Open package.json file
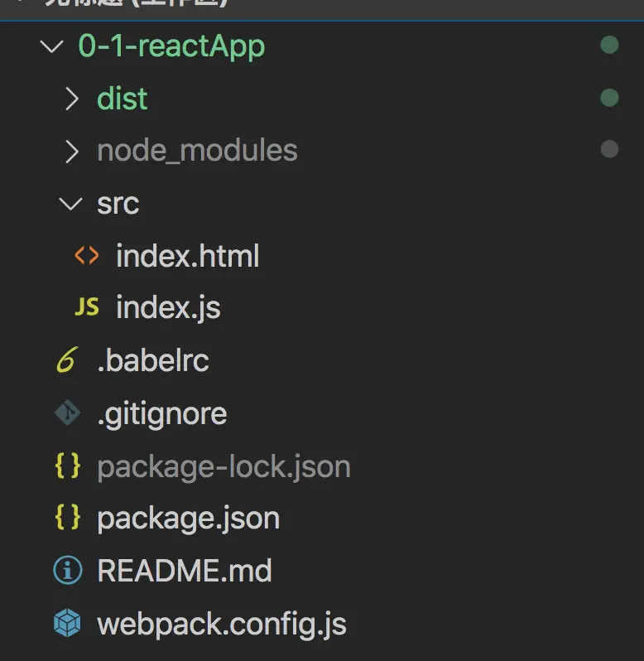Image resolution: width=644 pixels, height=661 pixels. [188, 519]
